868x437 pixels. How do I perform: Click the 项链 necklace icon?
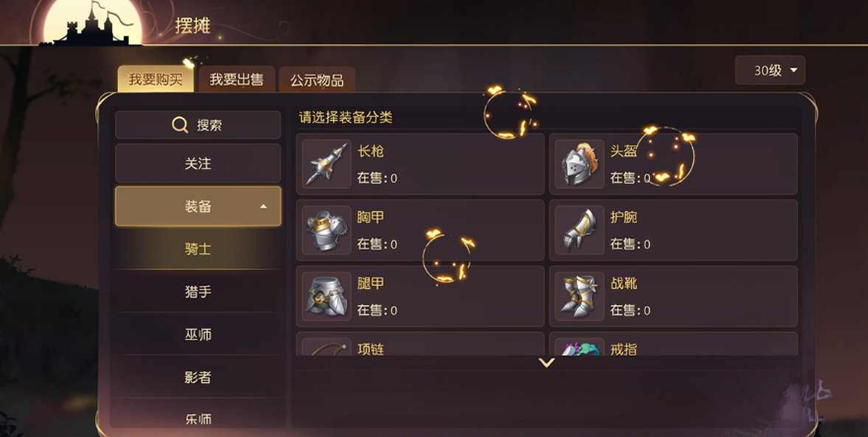327,347
